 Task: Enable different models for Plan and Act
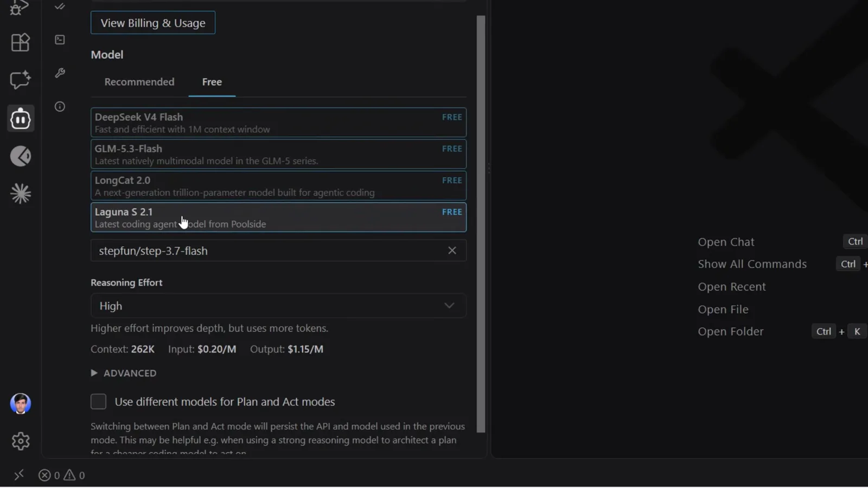pyautogui.click(x=98, y=402)
